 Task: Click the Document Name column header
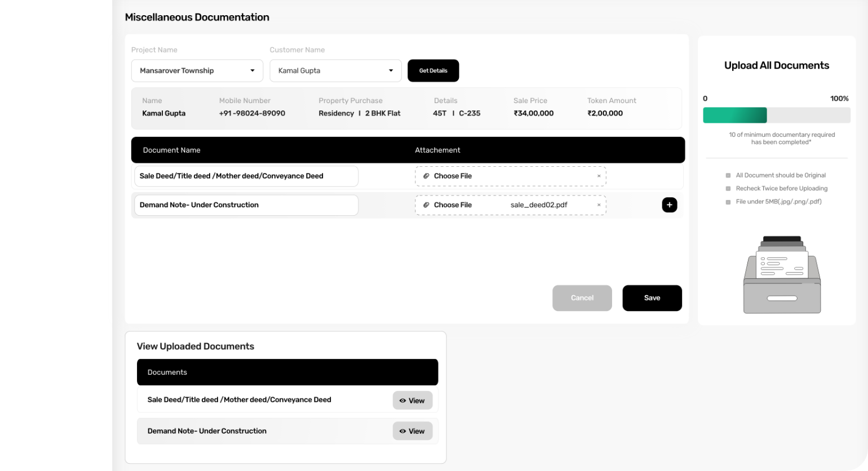pos(171,150)
